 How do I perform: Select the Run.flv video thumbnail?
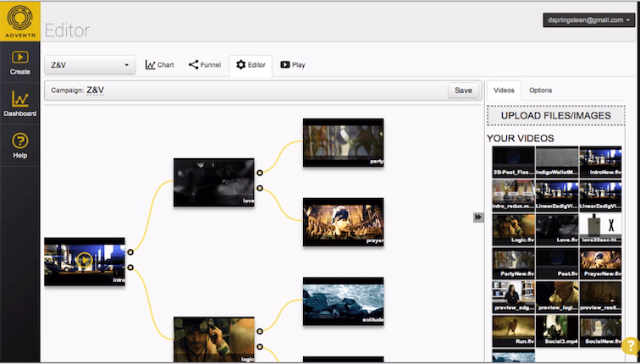pyautogui.click(x=514, y=330)
